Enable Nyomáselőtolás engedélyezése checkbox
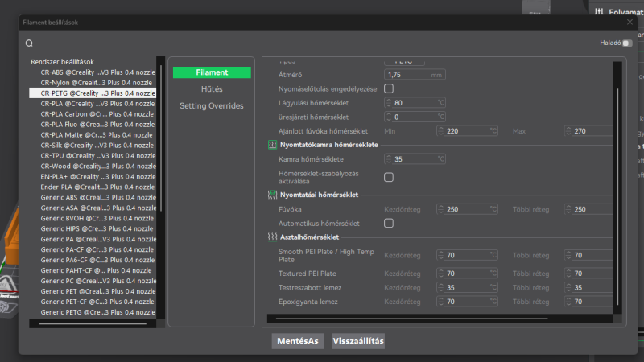Screen dimensions: 644x362 (389, 88)
